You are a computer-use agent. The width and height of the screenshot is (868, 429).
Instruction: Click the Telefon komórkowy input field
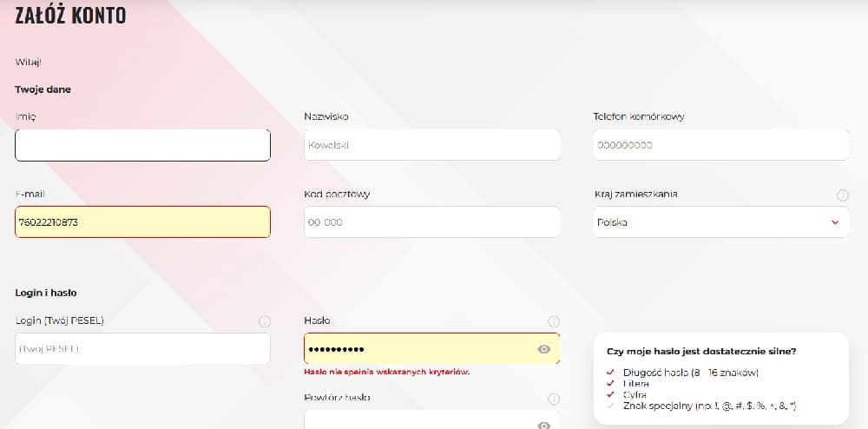point(720,145)
